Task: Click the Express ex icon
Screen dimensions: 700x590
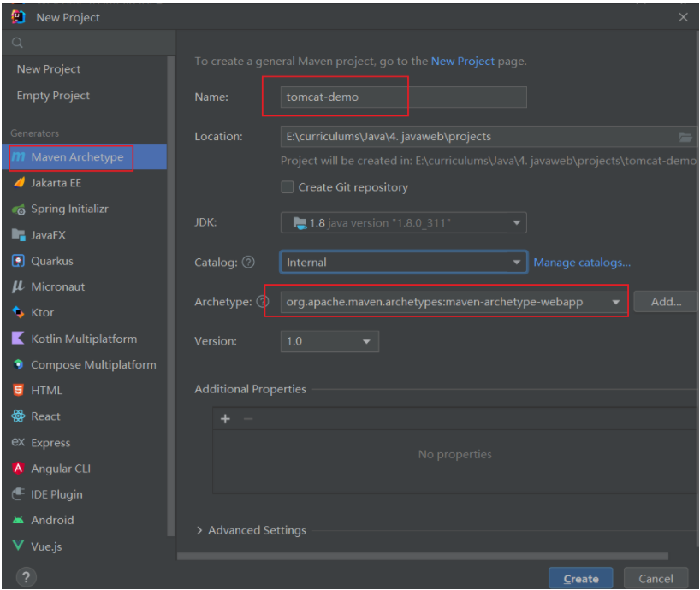Action: pos(18,442)
